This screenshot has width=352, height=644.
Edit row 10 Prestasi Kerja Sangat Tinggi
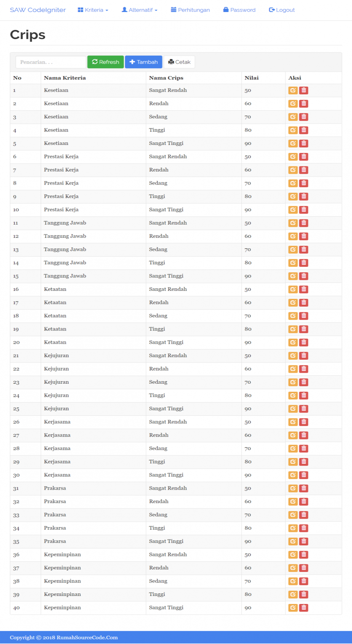tap(293, 210)
